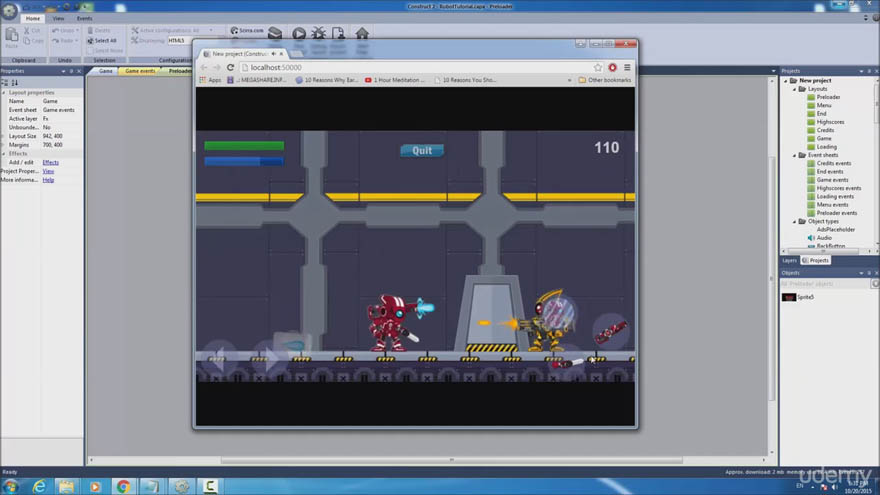Switch to the Game events tab
Image resolution: width=880 pixels, height=495 pixels.
click(140, 71)
